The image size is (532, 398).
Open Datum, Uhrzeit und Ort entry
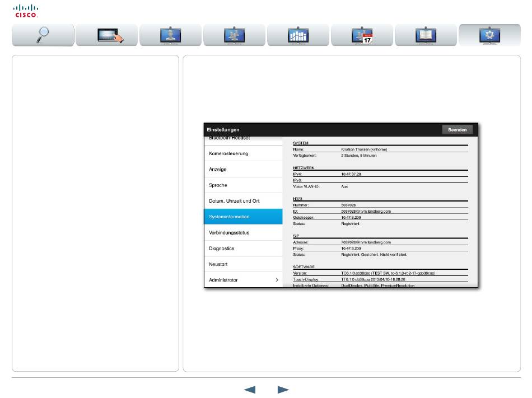point(243,201)
